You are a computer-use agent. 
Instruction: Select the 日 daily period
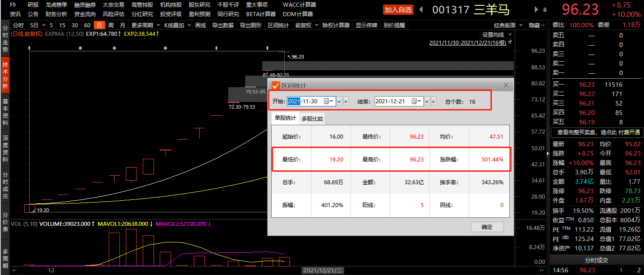(99, 25)
